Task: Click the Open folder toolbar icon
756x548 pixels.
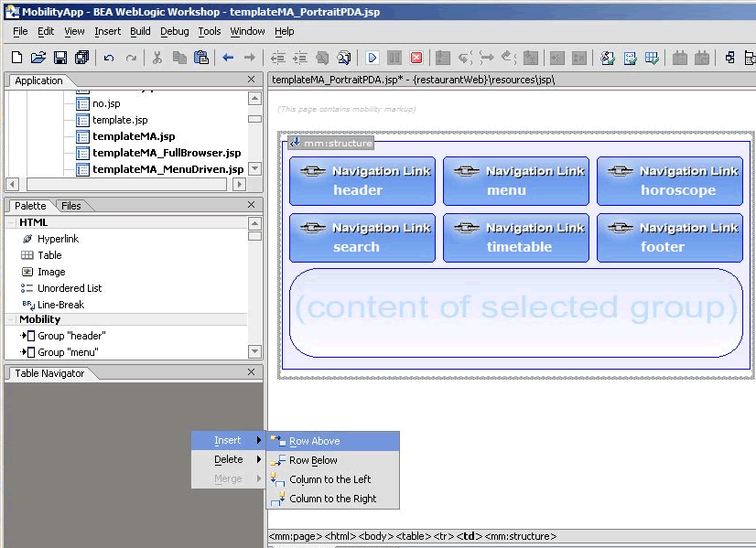Action: [38, 58]
